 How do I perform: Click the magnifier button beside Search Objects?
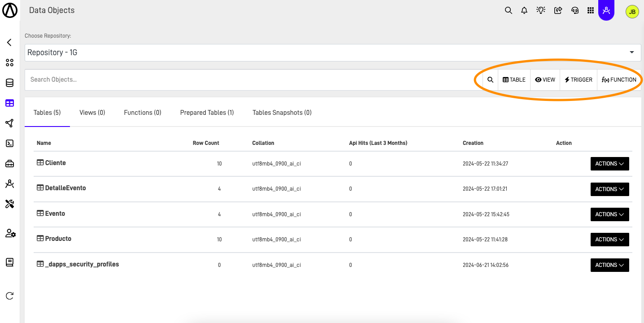click(491, 80)
